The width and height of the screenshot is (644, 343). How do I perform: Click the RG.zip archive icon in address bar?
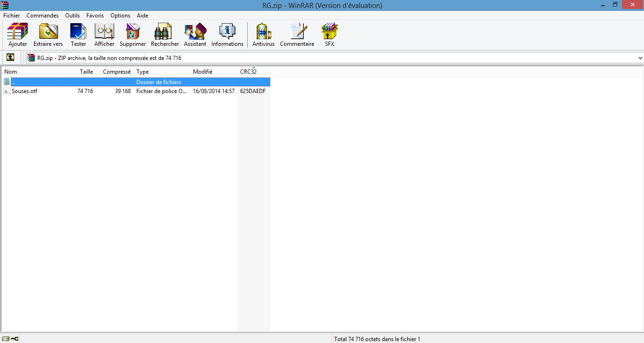coord(31,58)
